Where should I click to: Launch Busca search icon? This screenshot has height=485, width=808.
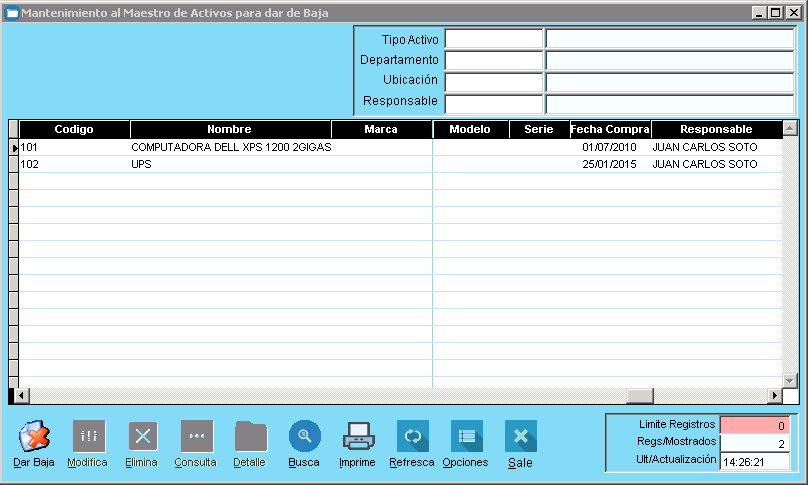pos(304,436)
